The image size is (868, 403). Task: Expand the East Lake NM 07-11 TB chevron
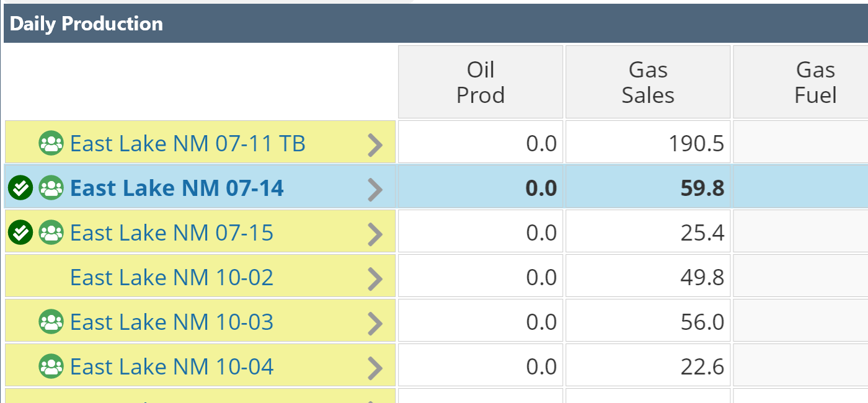(x=375, y=145)
